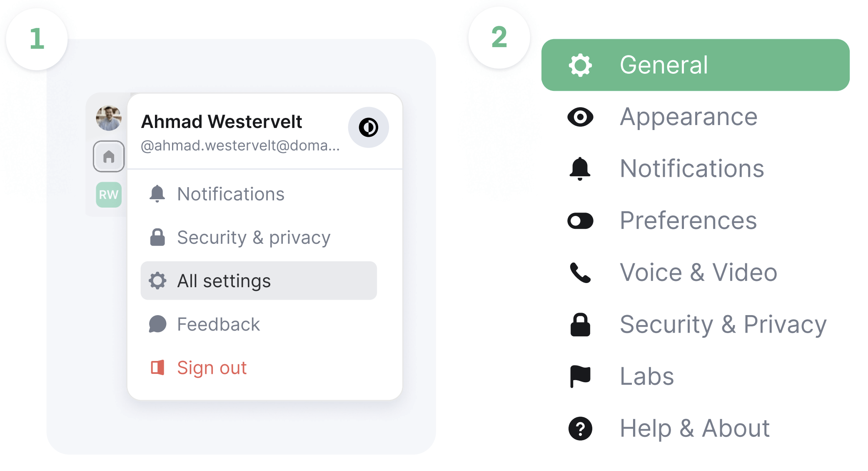Click the home icon in the left sidebar
The width and height of the screenshot is (868, 471).
(x=109, y=156)
